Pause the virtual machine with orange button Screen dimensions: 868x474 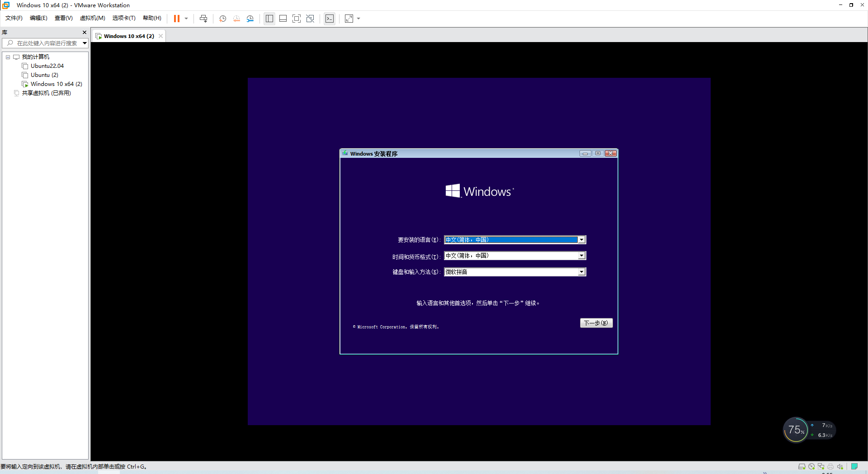click(177, 19)
